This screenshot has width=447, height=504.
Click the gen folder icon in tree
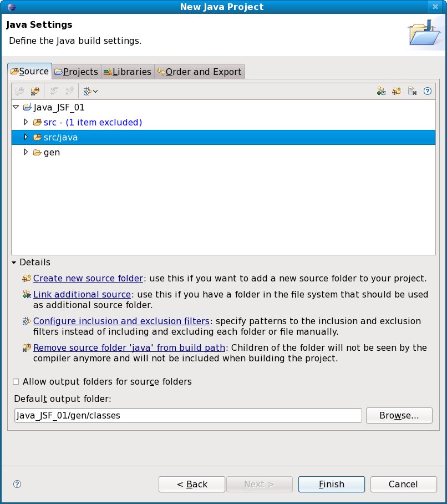tap(37, 152)
